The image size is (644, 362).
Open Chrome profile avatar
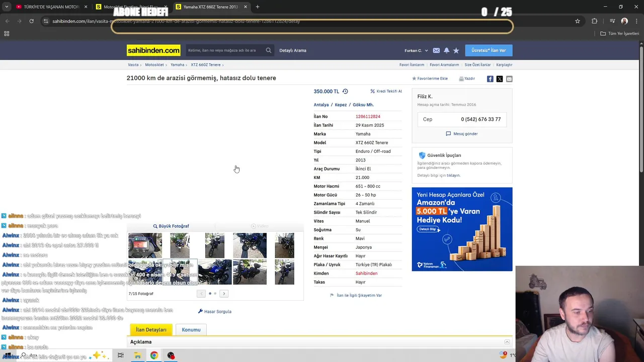(624, 21)
